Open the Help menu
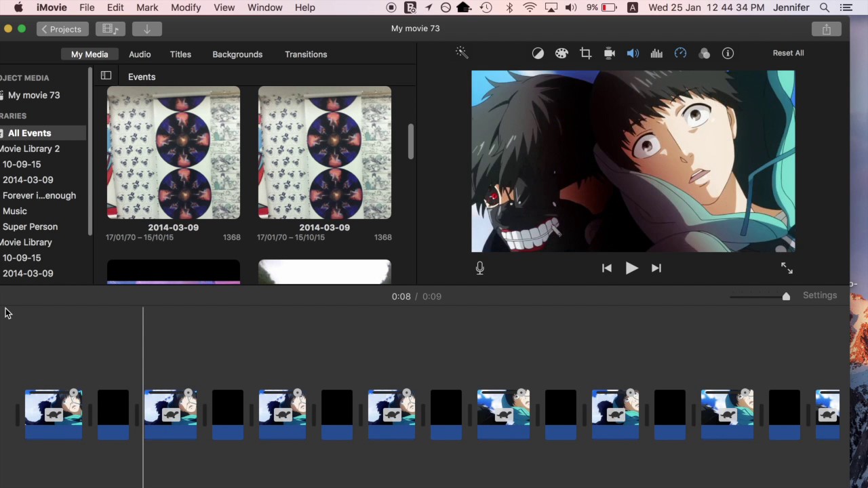Image resolution: width=868 pixels, height=488 pixels. (x=305, y=7)
